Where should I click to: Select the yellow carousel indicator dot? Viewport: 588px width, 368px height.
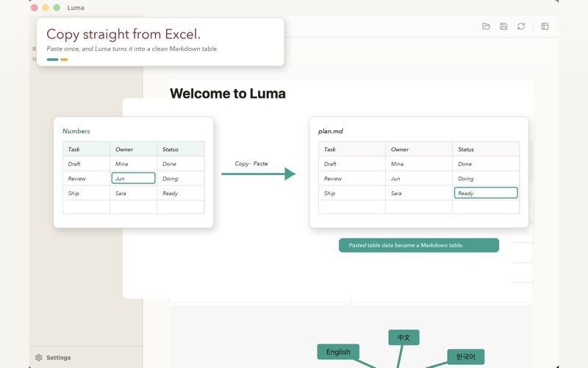tap(64, 60)
